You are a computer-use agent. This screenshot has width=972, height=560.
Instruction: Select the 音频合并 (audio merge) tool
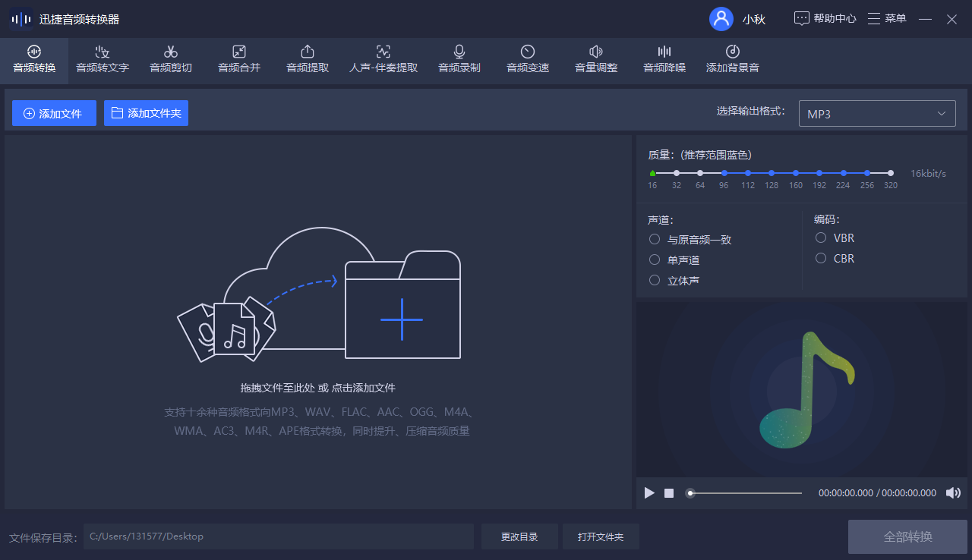point(238,60)
